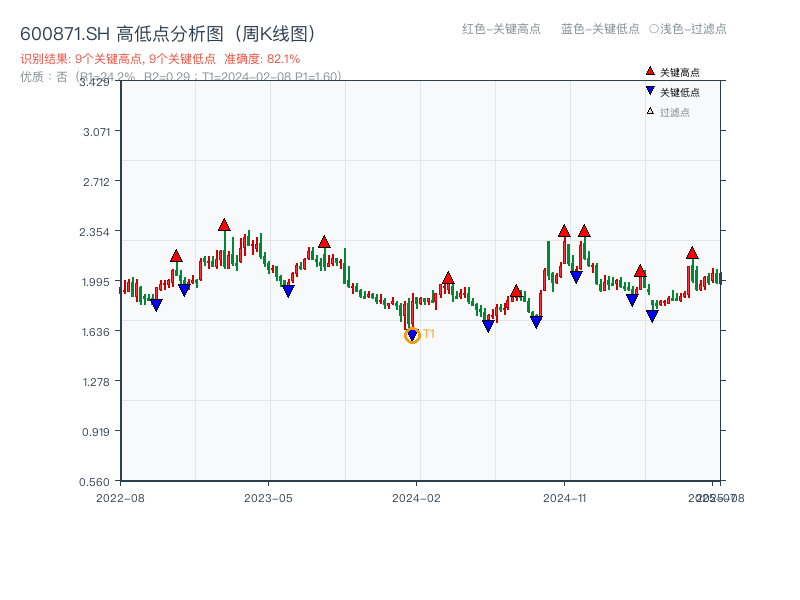
Task: Click the x-axis date label 2024-11
Action: coord(564,498)
